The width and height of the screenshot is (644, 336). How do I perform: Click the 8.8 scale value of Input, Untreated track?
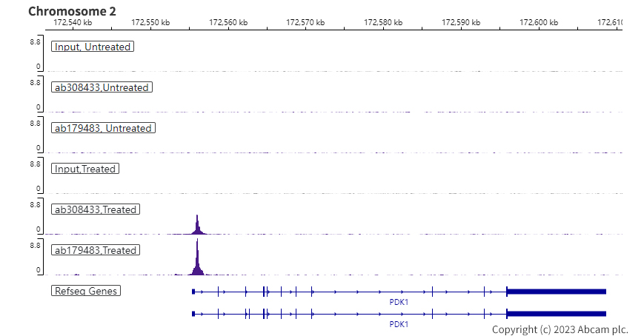(x=35, y=42)
